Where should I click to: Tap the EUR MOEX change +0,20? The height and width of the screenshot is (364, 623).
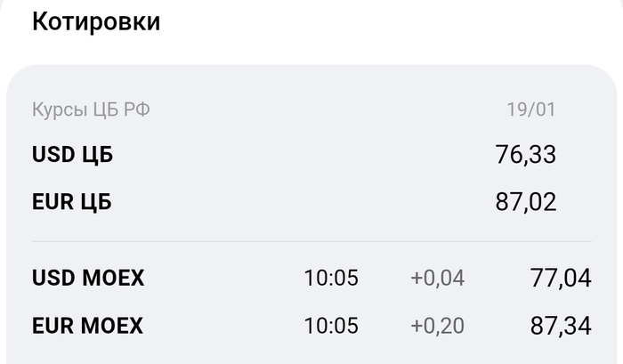(x=438, y=326)
